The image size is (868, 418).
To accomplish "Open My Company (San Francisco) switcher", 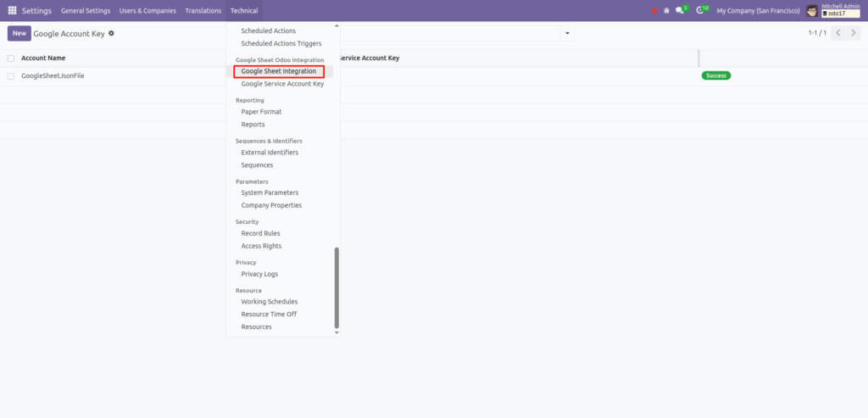I will 758,10.
